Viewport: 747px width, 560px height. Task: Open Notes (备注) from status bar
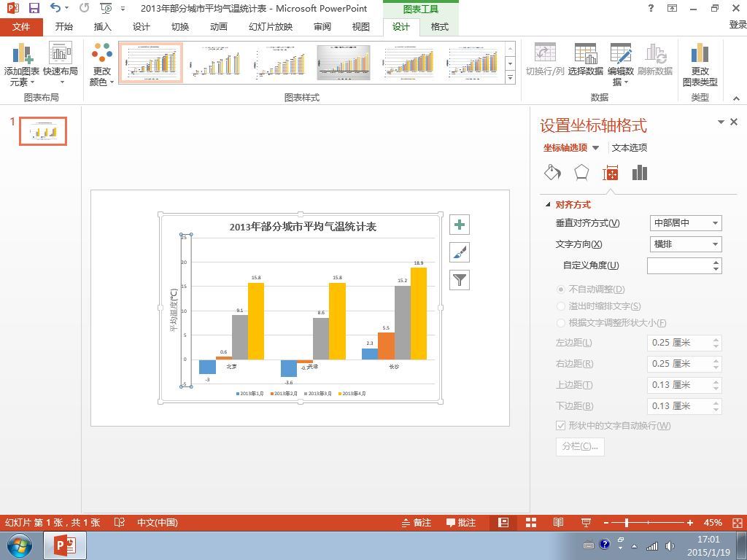tap(417, 523)
